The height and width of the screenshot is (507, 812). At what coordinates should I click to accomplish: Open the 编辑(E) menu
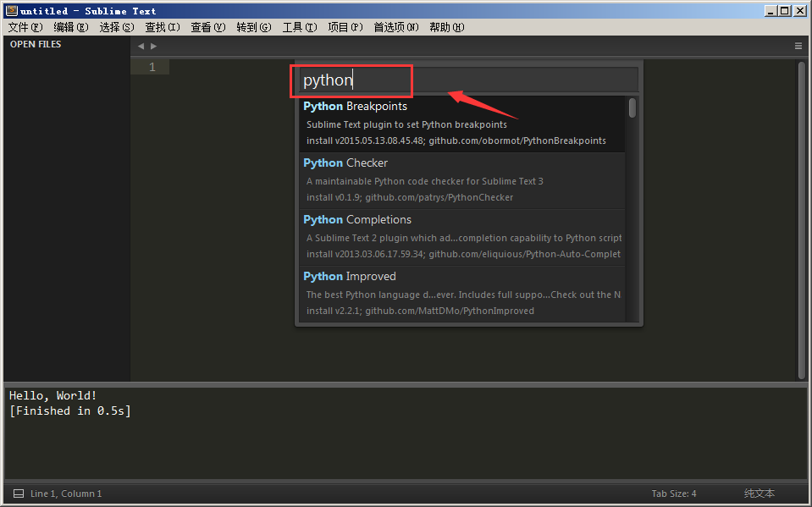pyautogui.click(x=71, y=27)
